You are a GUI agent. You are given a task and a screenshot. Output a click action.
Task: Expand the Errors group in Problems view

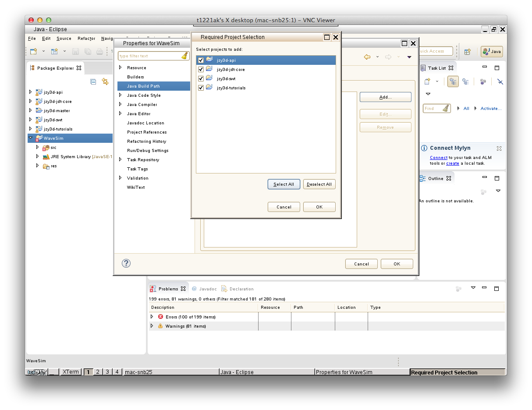(152, 317)
